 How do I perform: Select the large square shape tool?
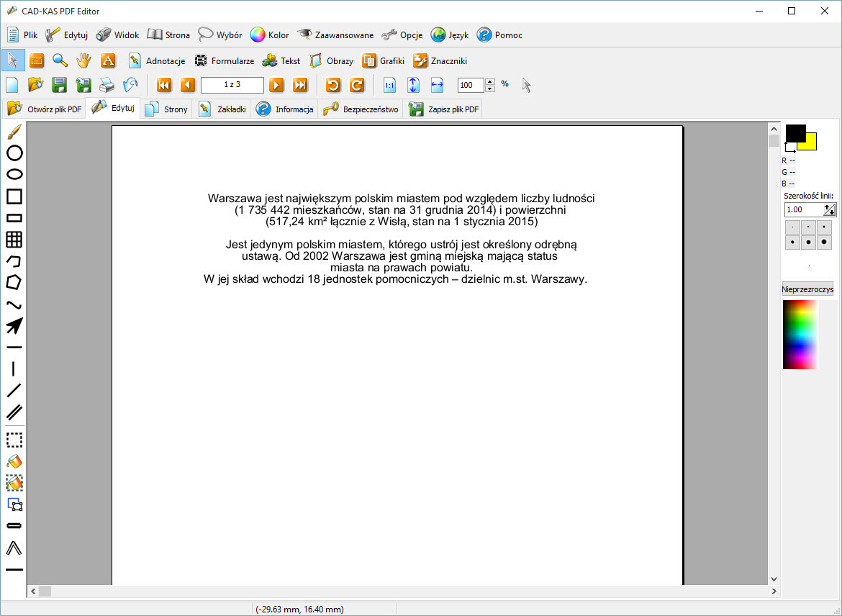pyautogui.click(x=14, y=196)
